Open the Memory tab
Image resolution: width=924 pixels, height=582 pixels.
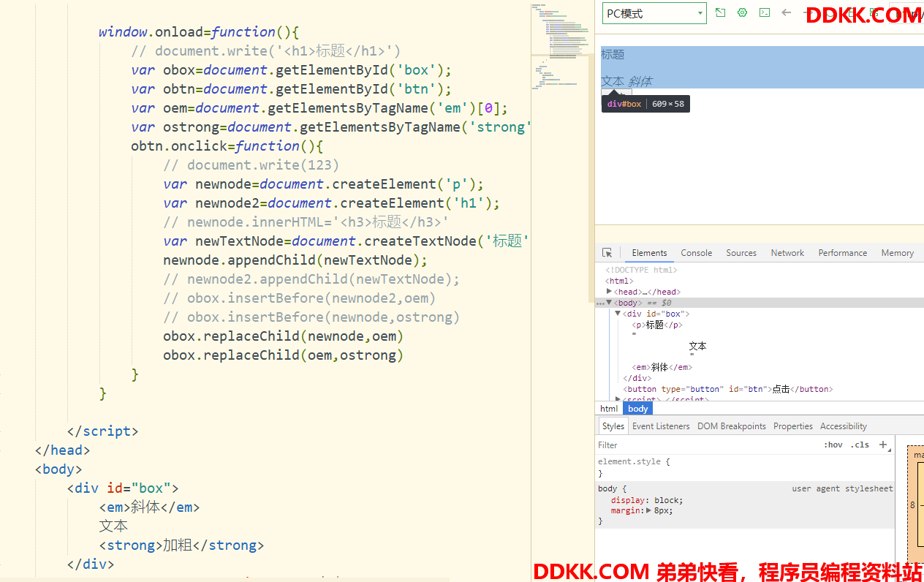(897, 253)
